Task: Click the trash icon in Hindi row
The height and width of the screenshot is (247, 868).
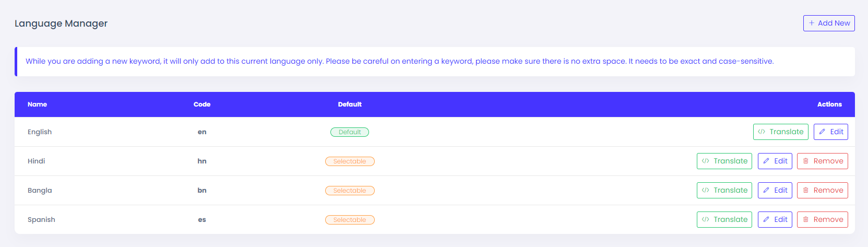Action: pyautogui.click(x=806, y=161)
